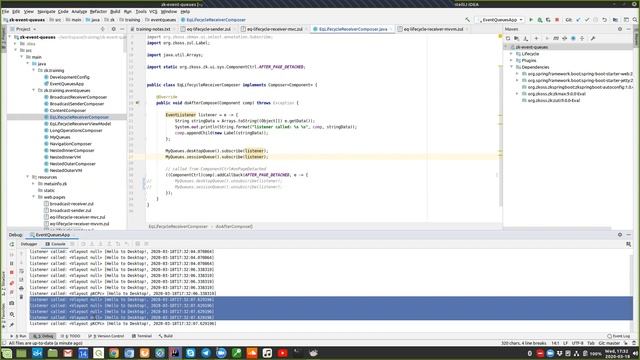Collapse the resources folder
The width and height of the screenshot is (640, 360).
pos(28,177)
